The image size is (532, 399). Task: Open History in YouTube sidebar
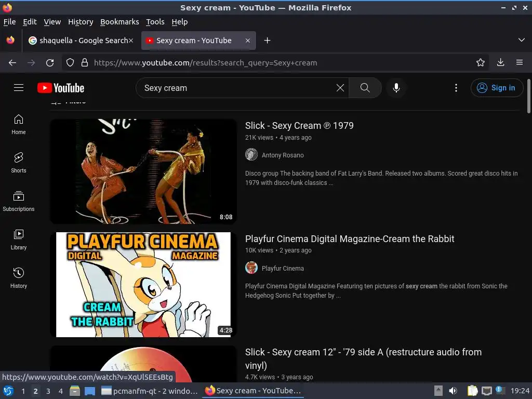click(18, 278)
